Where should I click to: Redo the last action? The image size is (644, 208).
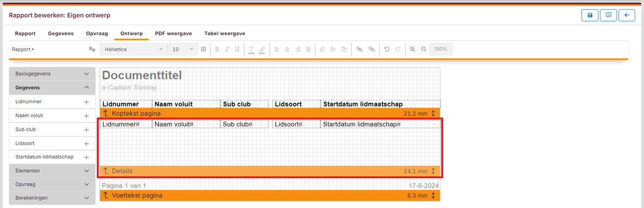397,49
